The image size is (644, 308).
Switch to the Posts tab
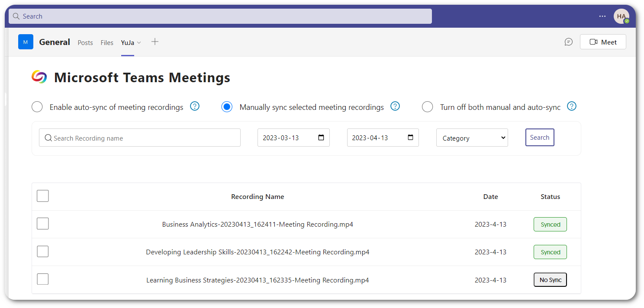85,42
